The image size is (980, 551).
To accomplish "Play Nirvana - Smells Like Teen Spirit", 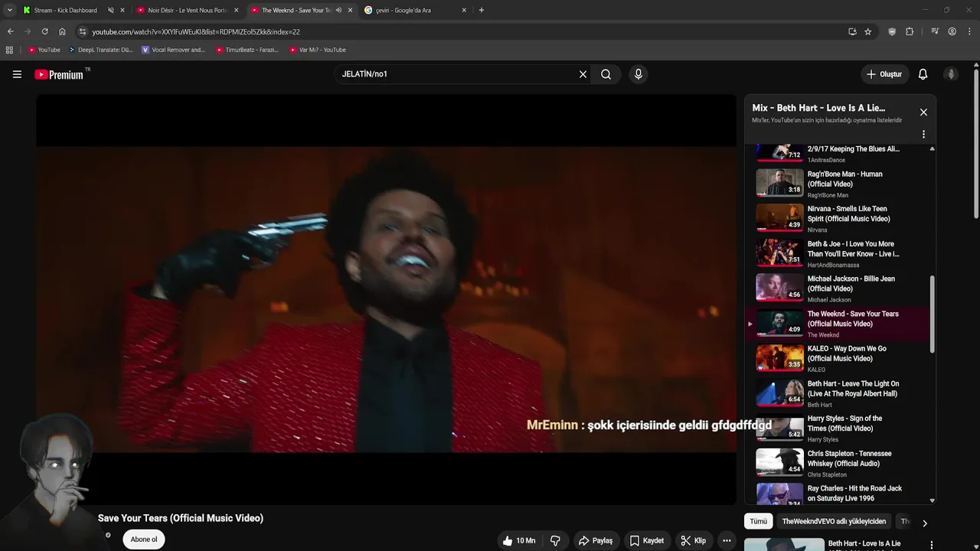I will point(839,219).
